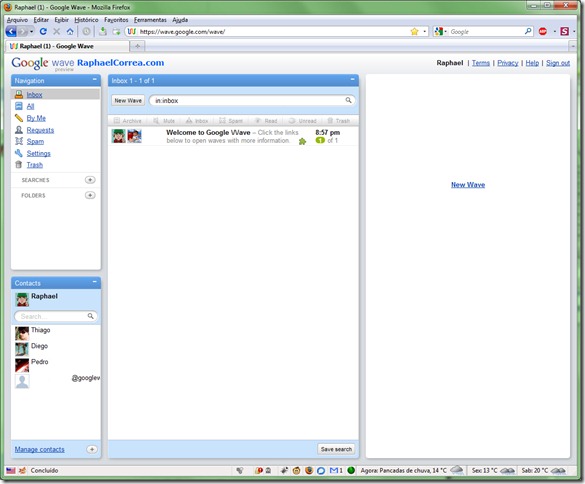Open Settings wrench icon in Navigation

(19, 153)
